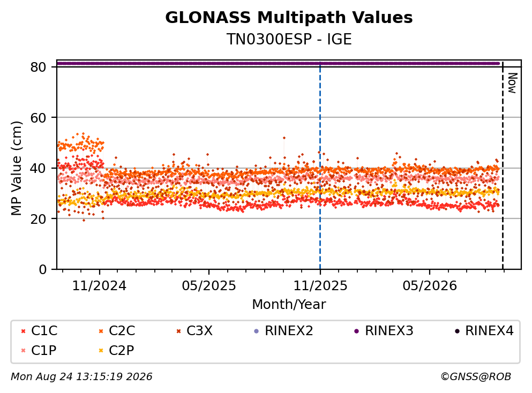Click the MP Value (cm) axis label
Image resolution: width=532 pixels, height=393 pixels.
(x=16, y=168)
